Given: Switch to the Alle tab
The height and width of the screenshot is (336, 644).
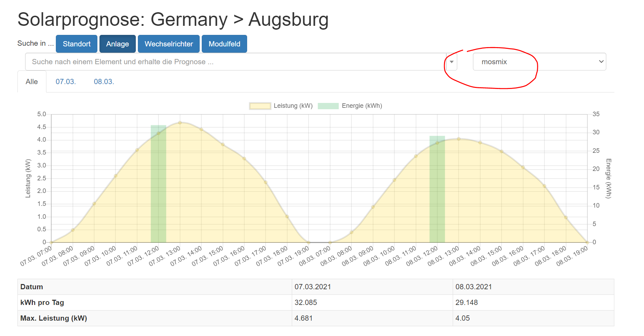Looking at the screenshot, I should point(32,82).
